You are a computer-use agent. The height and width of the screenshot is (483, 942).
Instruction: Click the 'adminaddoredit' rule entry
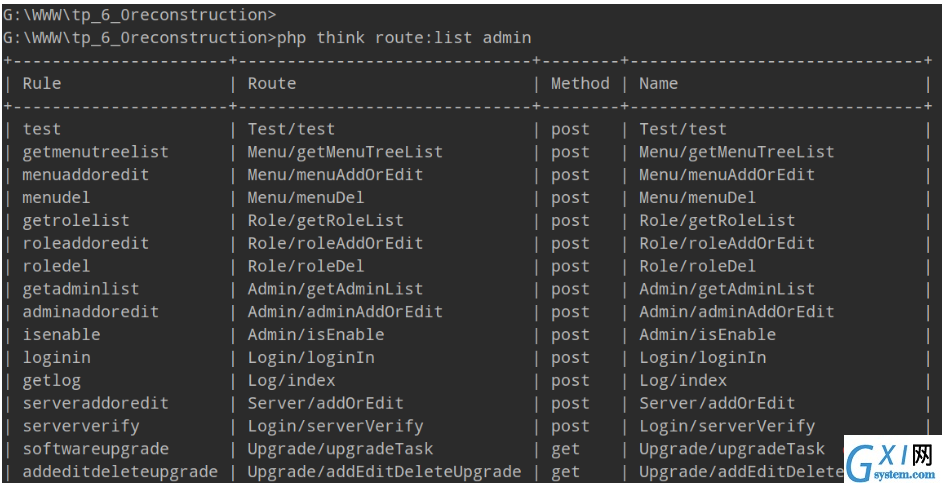coord(91,312)
